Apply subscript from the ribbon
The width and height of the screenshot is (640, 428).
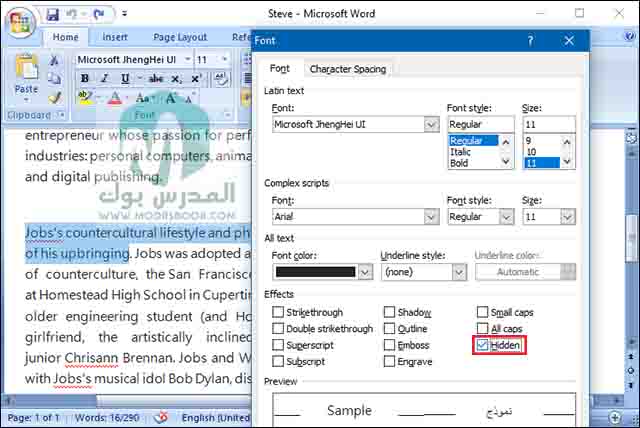[x=176, y=79]
